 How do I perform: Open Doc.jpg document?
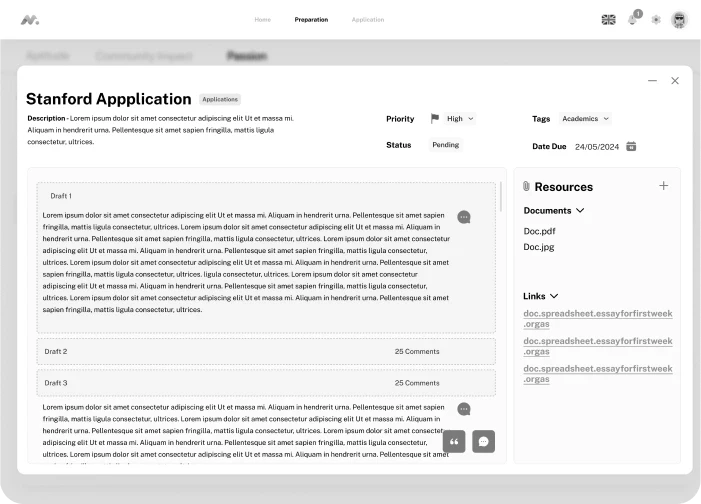[539, 247]
